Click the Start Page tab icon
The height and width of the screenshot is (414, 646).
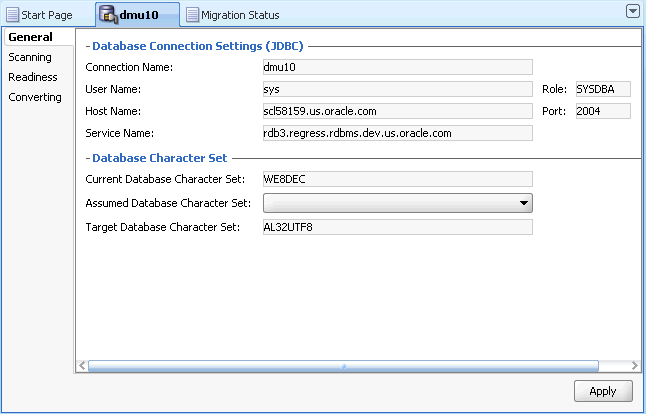pyautogui.click(x=13, y=15)
